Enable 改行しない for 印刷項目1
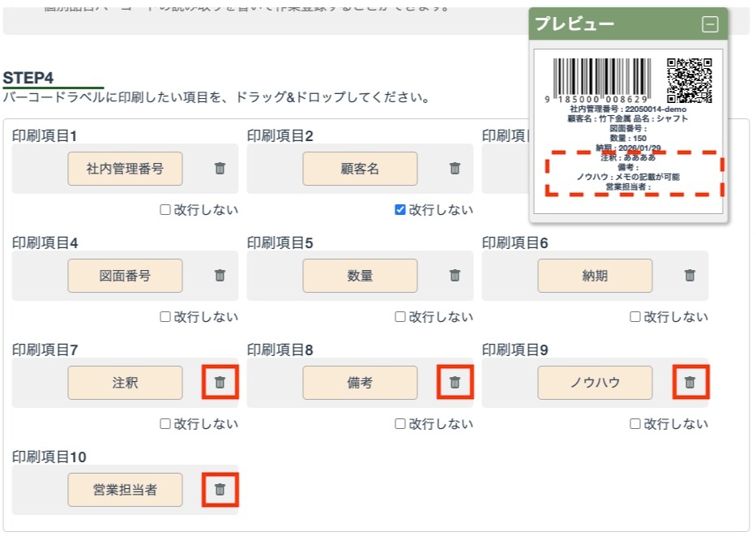Screen dimensions: 756x536 tap(165, 210)
